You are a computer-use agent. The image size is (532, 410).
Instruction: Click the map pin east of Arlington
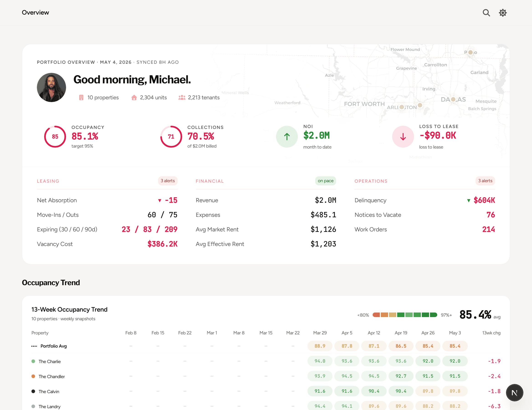pyautogui.click(x=420, y=105)
